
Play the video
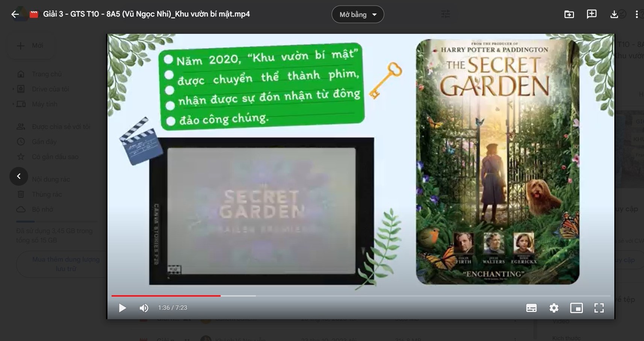pyautogui.click(x=122, y=308)
